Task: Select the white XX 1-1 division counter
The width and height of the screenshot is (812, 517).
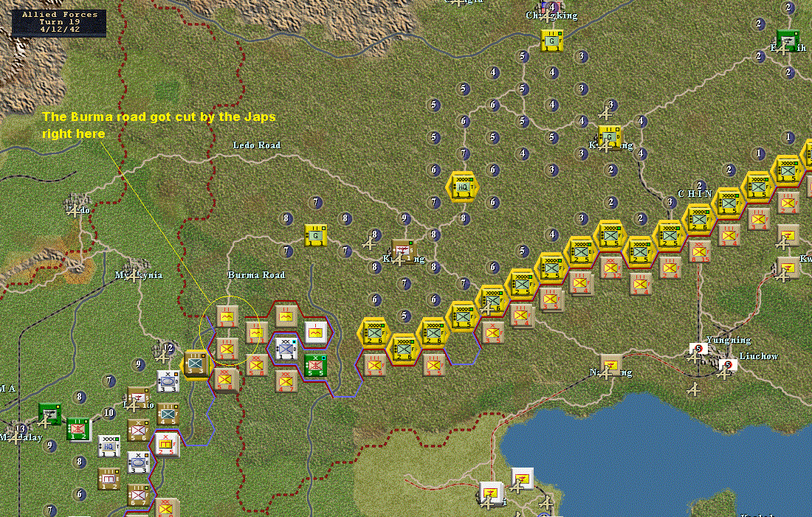Action: tap(286, 349)
